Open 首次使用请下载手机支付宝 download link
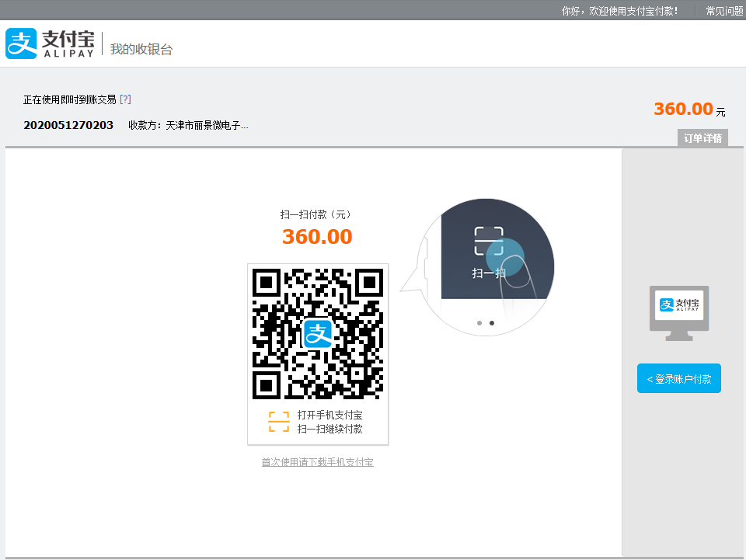The image size is (746, 560). (317, 462)
